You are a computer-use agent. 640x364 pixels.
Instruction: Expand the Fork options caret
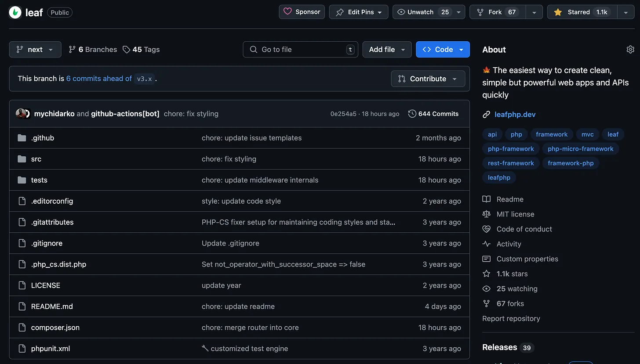tap(535, 12)
